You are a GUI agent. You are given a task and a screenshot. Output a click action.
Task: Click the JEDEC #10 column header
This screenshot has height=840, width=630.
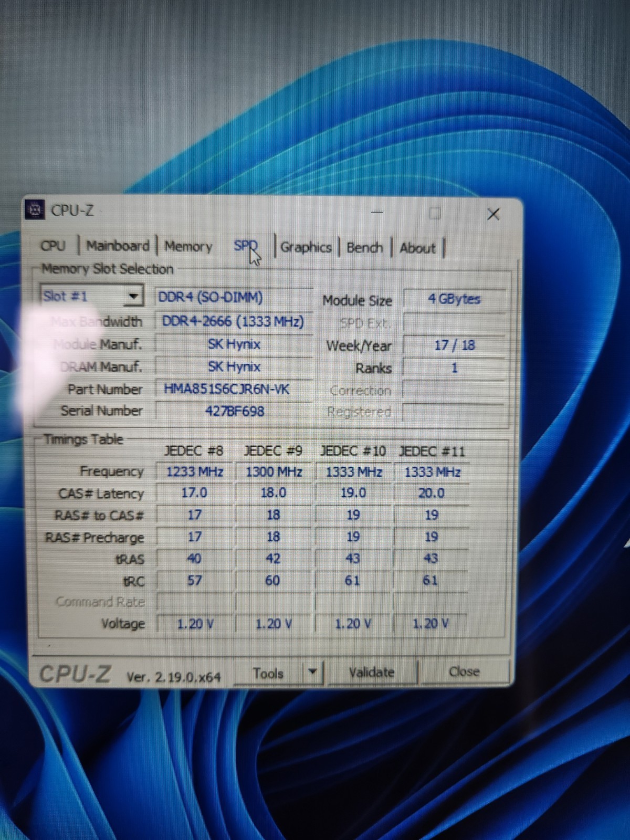(x=353, y=451)
